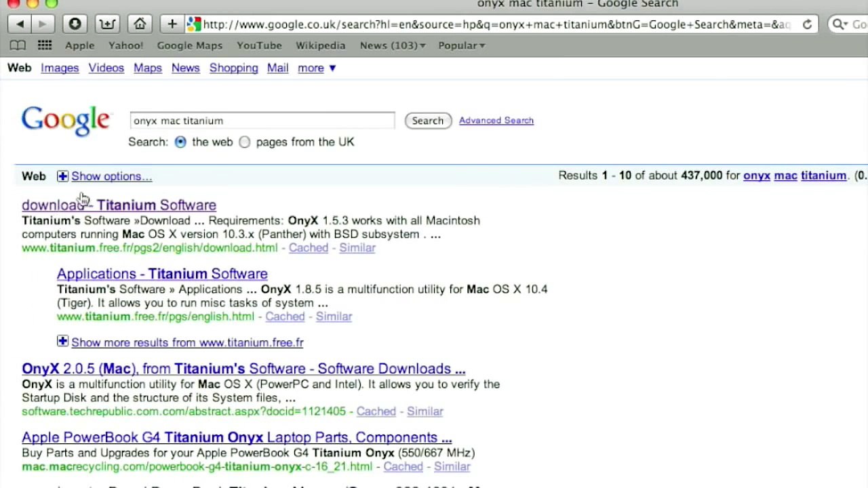
Task: Open Mail from the Google navigation bar
Action: [x=278, y=68]
